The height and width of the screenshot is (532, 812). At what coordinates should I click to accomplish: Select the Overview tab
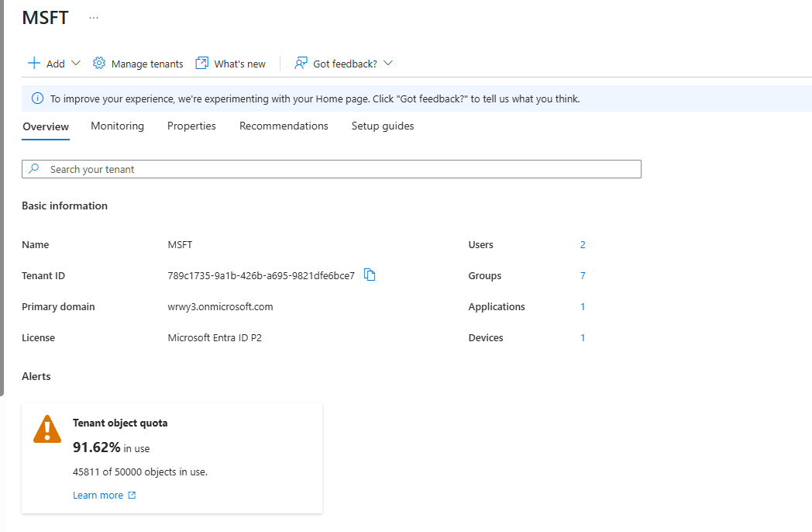46,126
